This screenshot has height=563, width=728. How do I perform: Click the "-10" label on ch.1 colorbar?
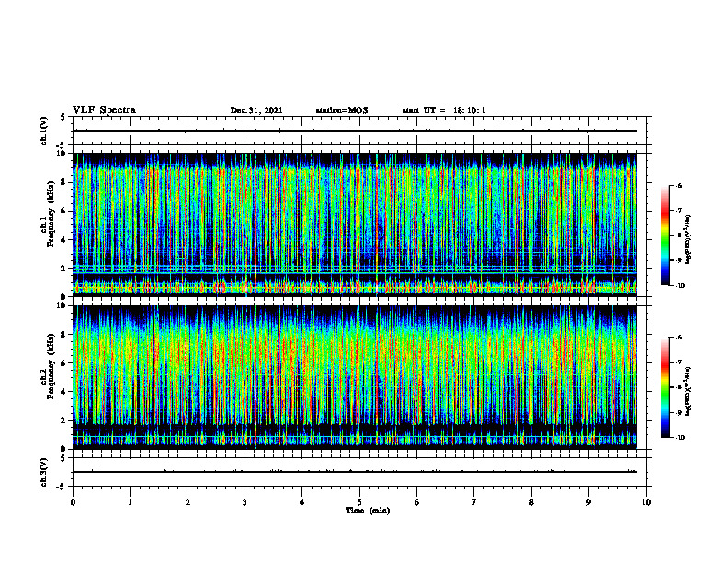[x=679, y=286]
